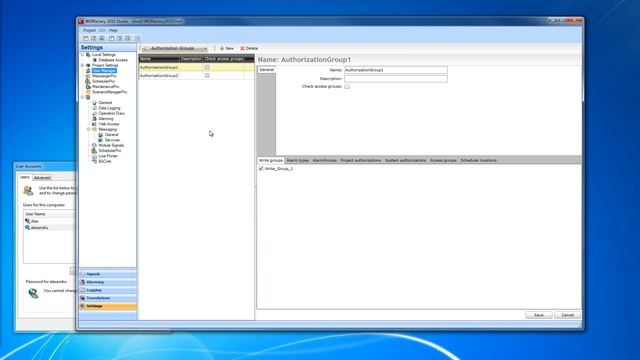Click the Line Printer icon
Screen dimensions: 640x360
95,156
